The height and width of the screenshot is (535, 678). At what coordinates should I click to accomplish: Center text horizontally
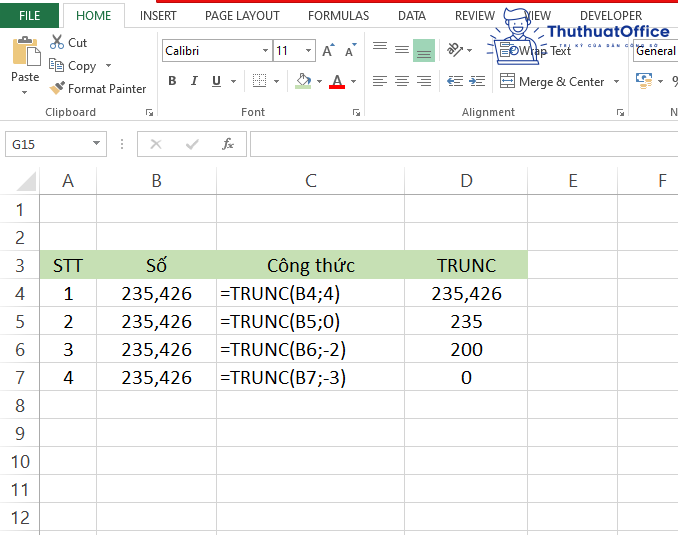(x=402, y=81)
